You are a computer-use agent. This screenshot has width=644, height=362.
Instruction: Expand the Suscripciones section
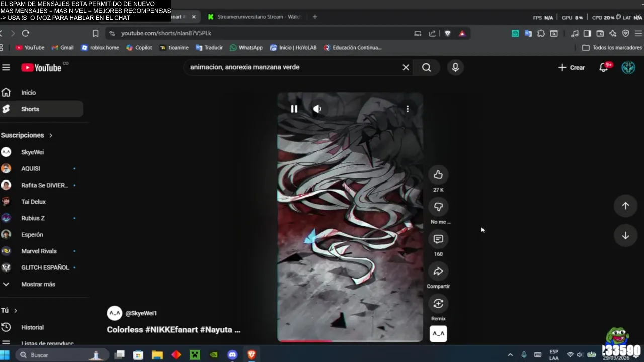click(x=27, y=135)
